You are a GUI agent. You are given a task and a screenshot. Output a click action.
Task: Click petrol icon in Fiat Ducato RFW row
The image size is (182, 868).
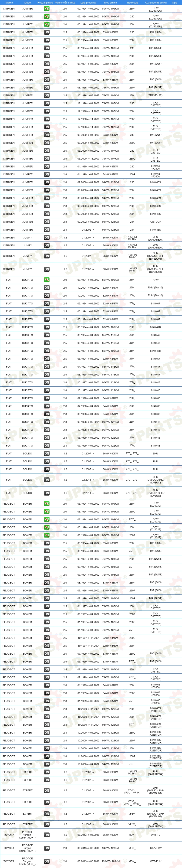coord(47,280)
